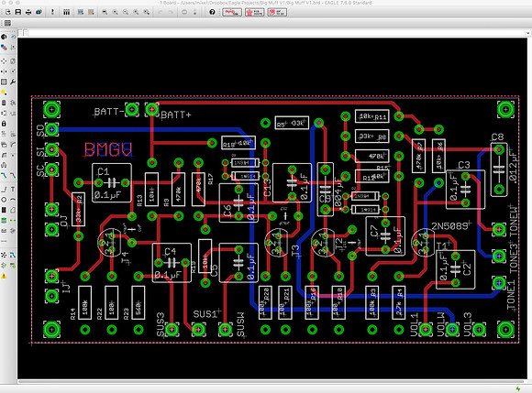Select the Info tool
The height and width of the screenshot is (393, 532).
click(x=4, y=37)
